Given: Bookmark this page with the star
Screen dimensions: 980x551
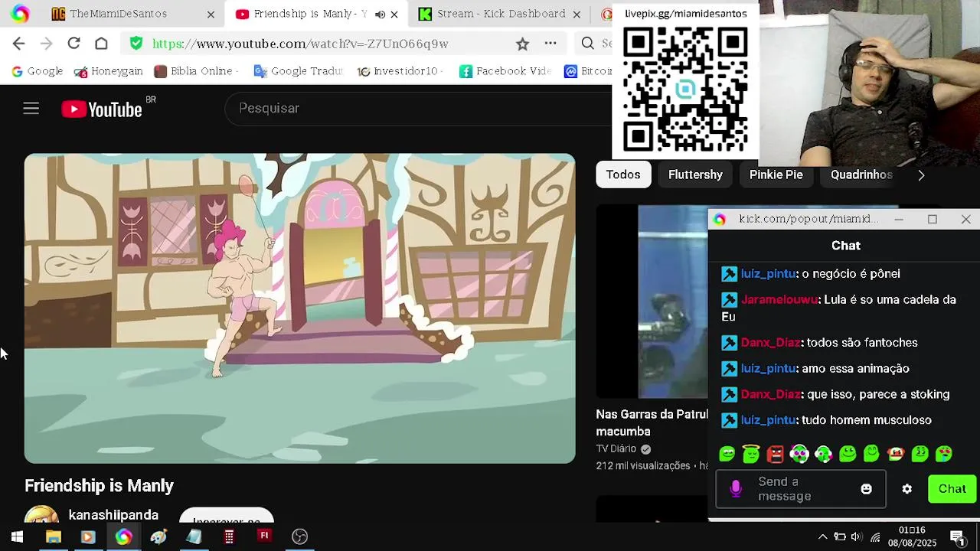Looking at the screenshot, I should pyautogui.click(x=522, y=44).
